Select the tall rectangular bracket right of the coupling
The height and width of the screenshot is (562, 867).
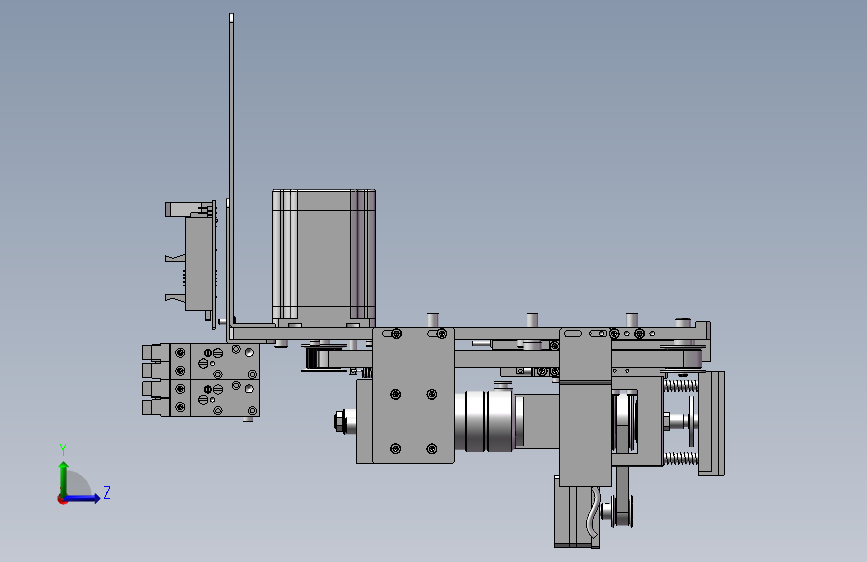(586, 407)
